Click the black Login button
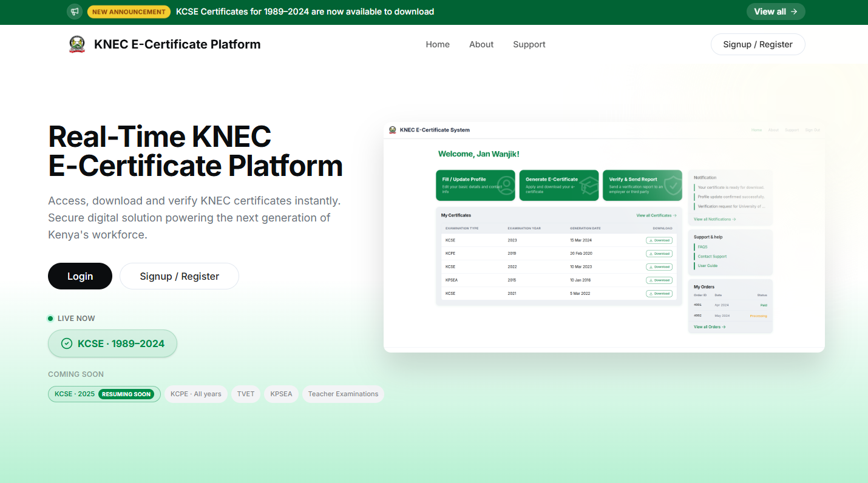Image resolution: width=868 pixels, height=483 pixels. [80, 276]
